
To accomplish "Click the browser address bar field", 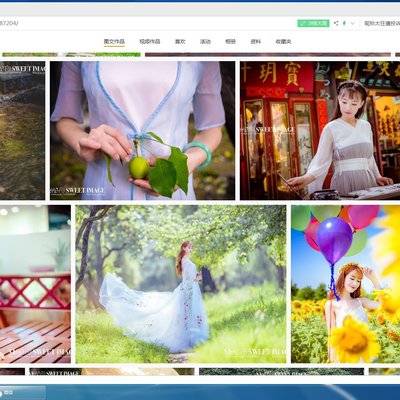I will pyautogui.click(x=147, y=23).
